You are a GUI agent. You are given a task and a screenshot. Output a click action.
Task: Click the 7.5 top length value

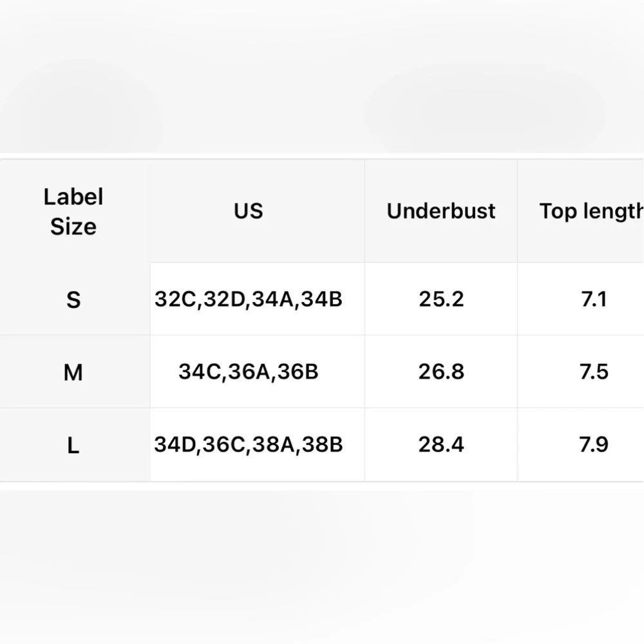[594, 372]
